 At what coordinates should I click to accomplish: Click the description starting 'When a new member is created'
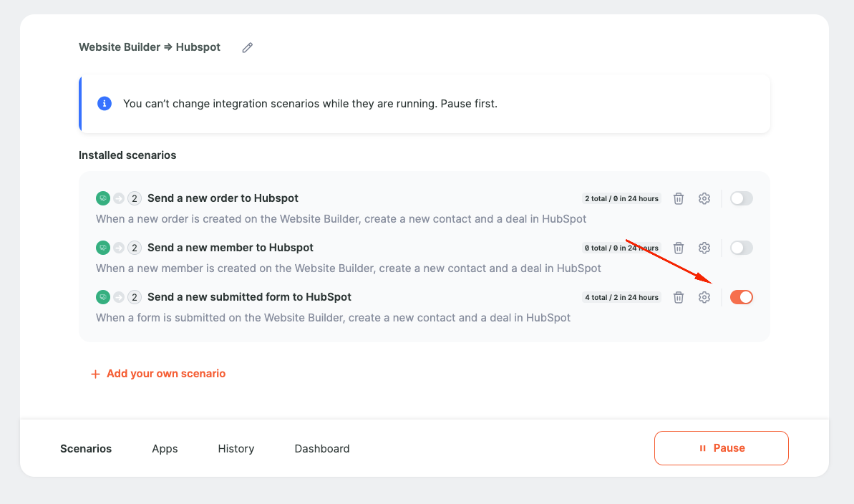click(x=349, y=268)
